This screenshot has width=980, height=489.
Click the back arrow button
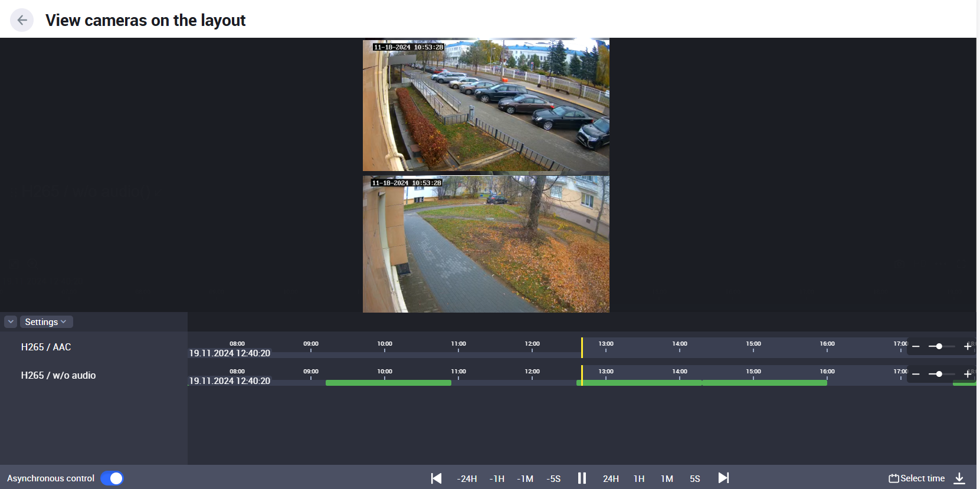tap(22, 20)
